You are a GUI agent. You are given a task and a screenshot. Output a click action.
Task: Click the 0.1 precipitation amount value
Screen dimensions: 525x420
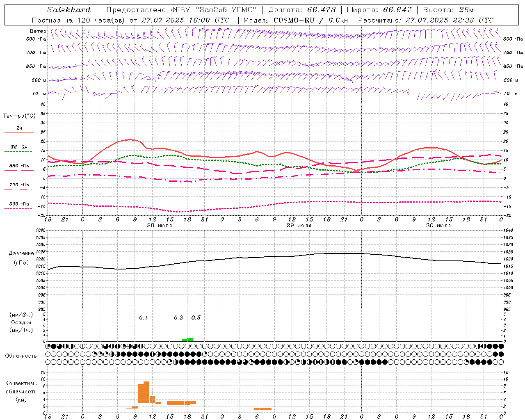(143, 318)
